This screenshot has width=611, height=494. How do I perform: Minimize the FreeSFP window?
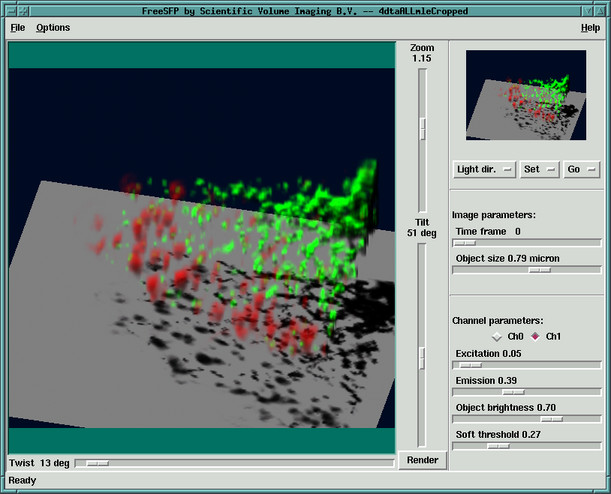[588, 11]
